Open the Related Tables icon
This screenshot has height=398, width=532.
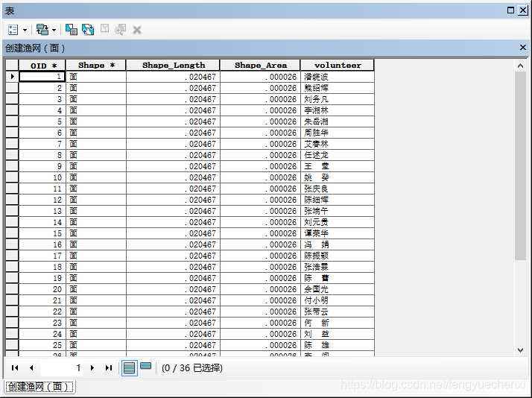coord(42,30)
